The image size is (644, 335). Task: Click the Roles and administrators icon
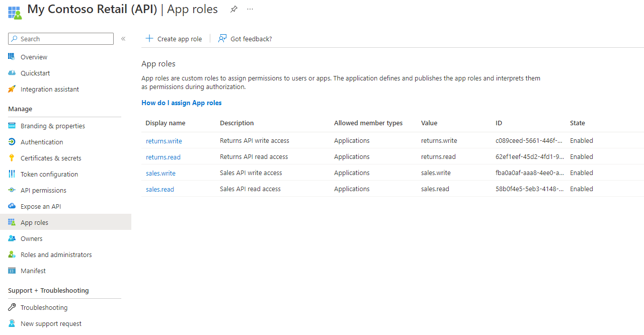pos(12,255)
